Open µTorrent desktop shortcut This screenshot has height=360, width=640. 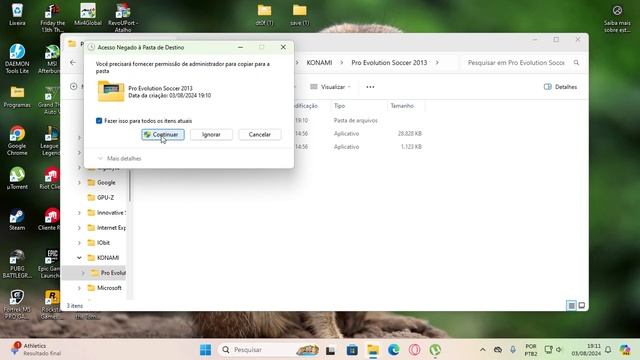coord(17,178)
